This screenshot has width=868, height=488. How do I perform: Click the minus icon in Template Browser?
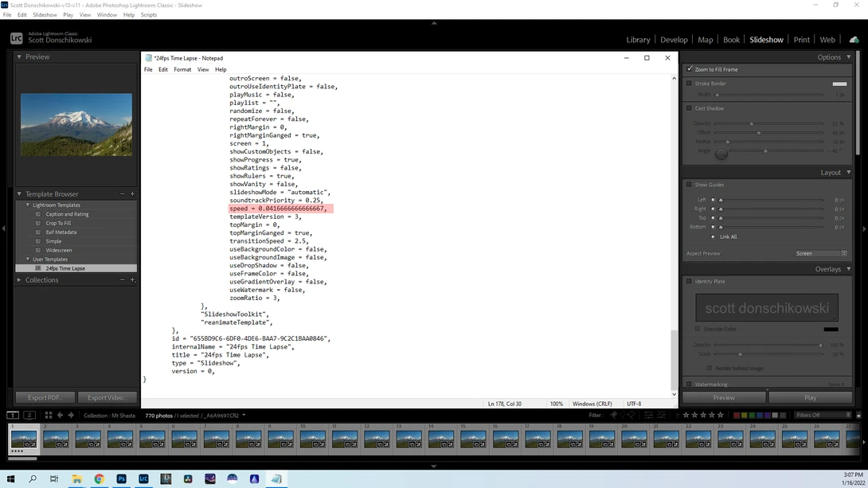pyautogui.click(x=123, y=194)
